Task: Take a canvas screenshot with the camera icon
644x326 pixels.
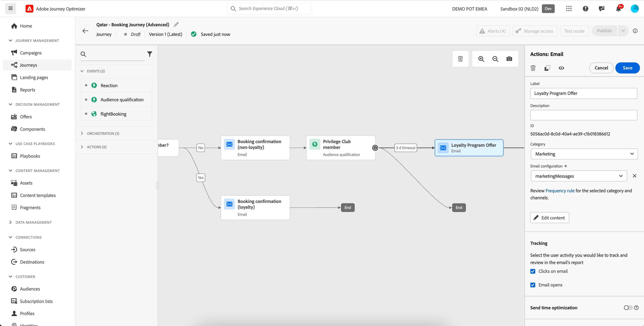Action: pyautogui.click(x=509, y=59)
